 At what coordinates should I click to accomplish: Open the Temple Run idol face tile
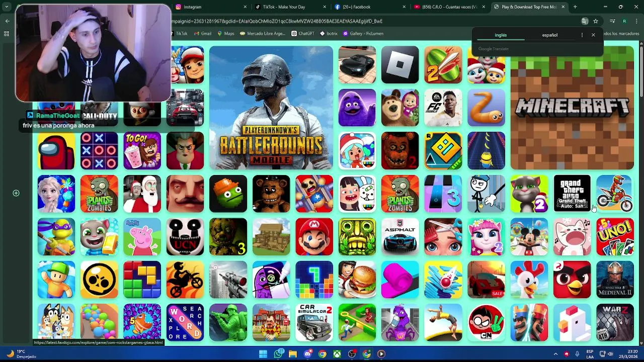pos(357,237)
